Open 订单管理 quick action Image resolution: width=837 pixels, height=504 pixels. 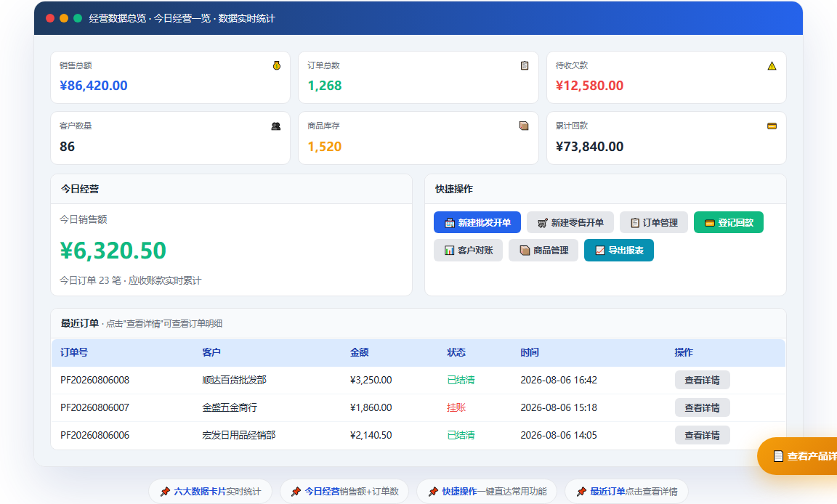[x=654, y=222]
